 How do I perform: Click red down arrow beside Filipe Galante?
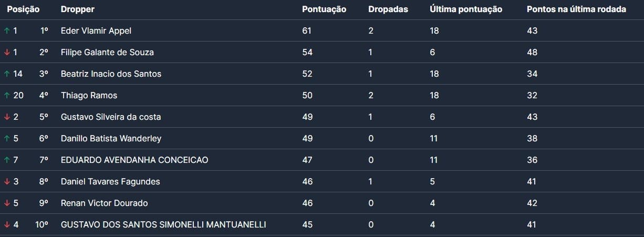click(x=7, y=53)
